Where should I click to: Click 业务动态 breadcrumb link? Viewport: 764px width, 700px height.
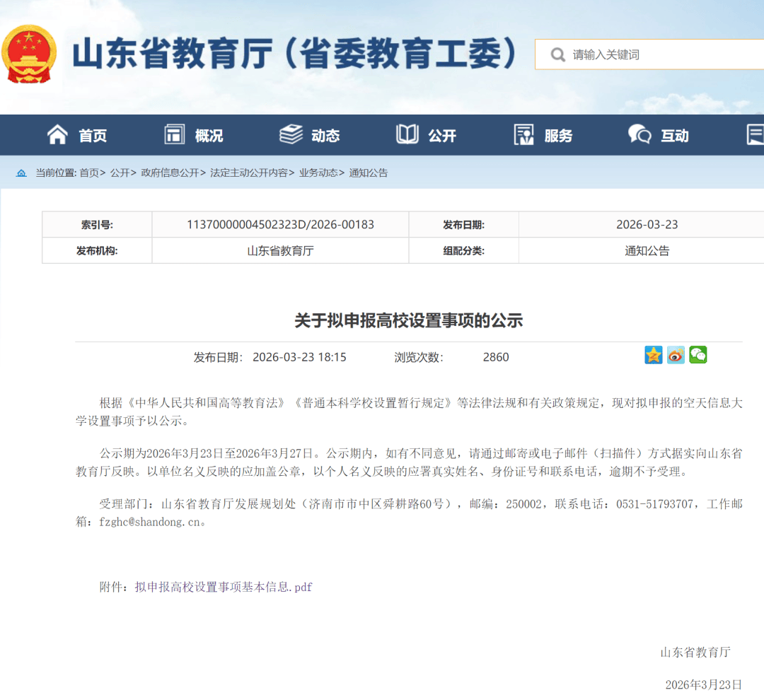click(318, 173)
